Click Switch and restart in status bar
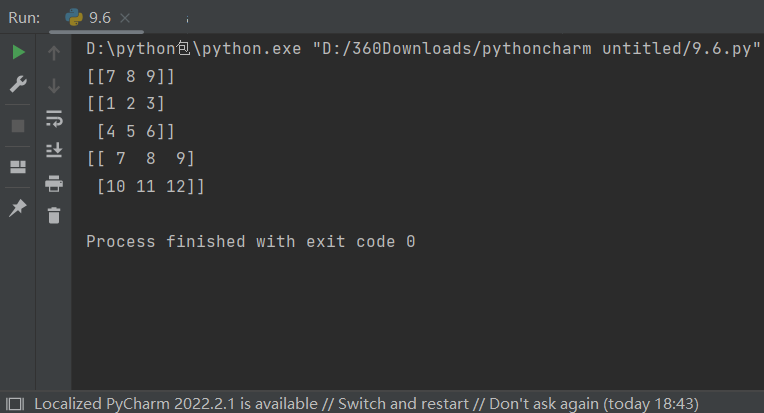The width and height of the screenshot is (764, 413). point(403,404)
